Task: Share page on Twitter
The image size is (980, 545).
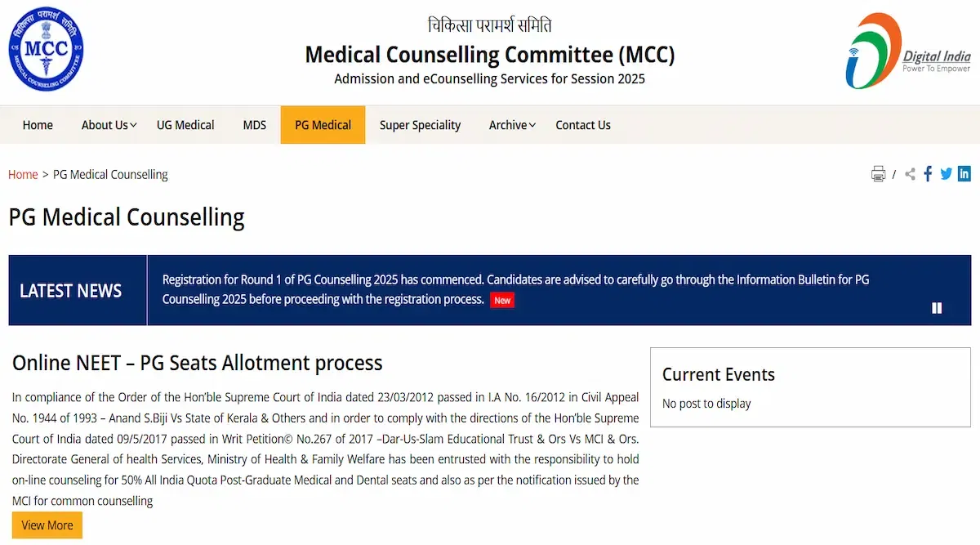Action: tap(946, 174)
